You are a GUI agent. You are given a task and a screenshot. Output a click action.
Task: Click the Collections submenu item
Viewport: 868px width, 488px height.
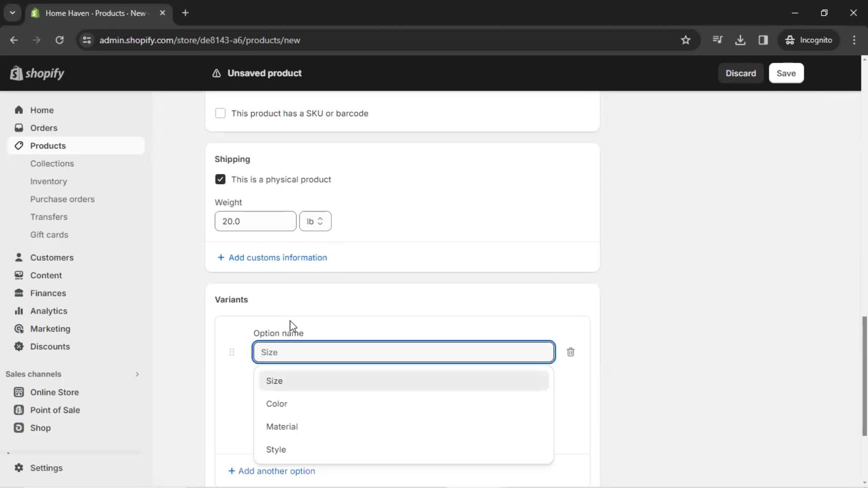(52, 163)
